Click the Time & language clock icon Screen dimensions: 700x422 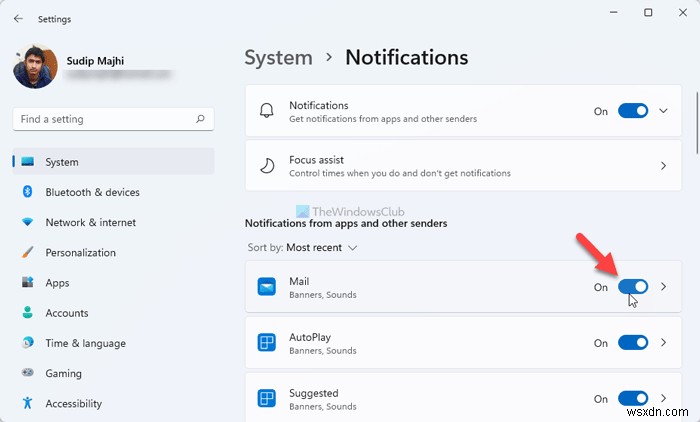pyautogui.click(x=28, y=343)
